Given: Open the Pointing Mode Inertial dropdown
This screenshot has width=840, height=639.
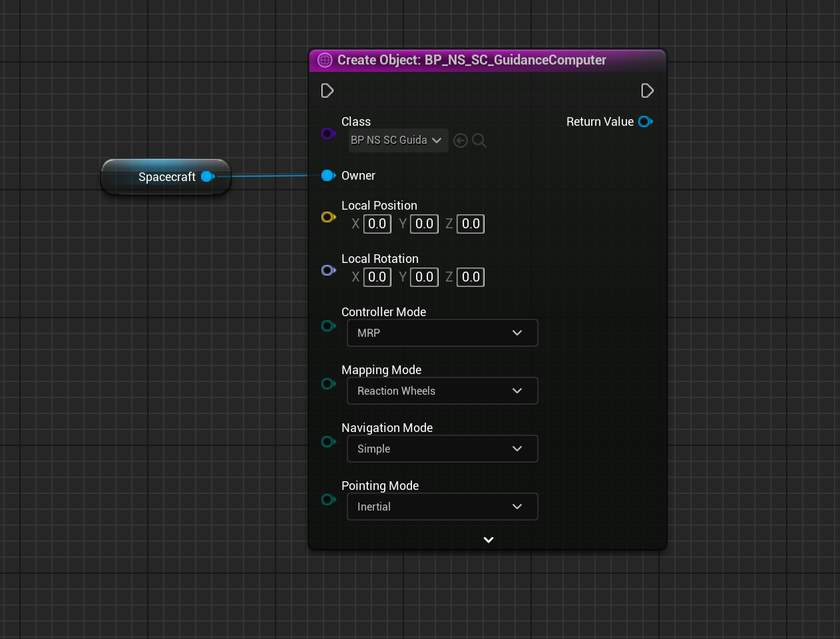Looking at the screenshot, I should point(443,507).
